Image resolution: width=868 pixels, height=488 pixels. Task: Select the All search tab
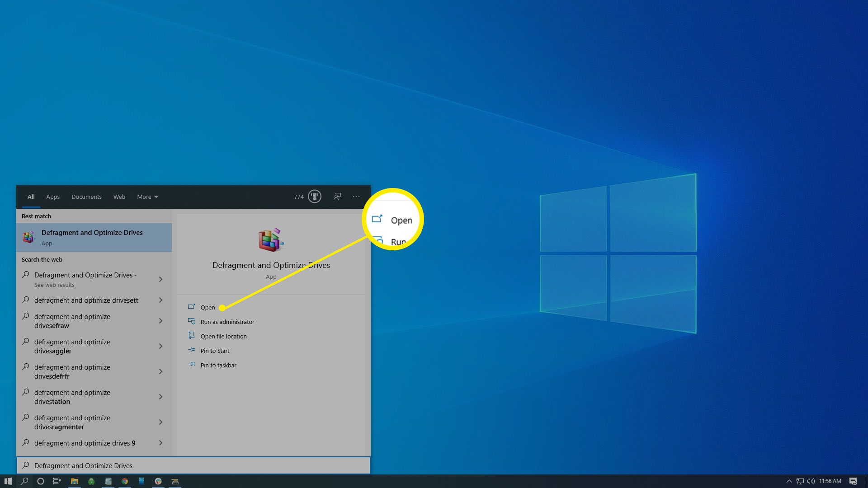[x=31, y=197]
